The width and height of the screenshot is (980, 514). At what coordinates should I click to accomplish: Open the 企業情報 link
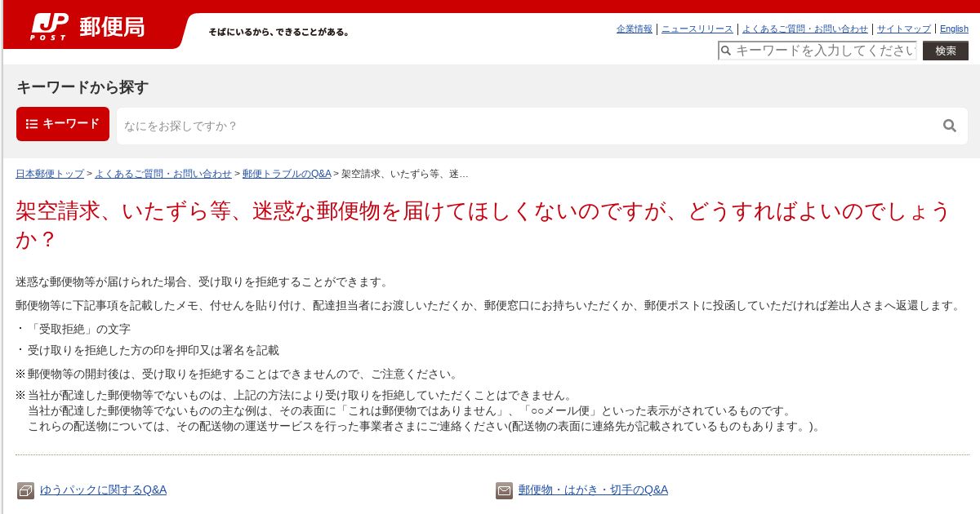635,29
